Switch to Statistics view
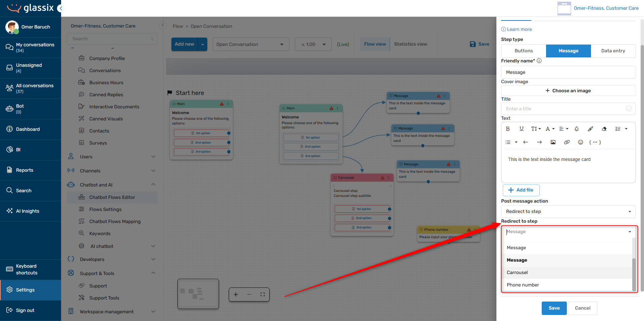The width and height of the screenshot is (644, 321). 411,44
